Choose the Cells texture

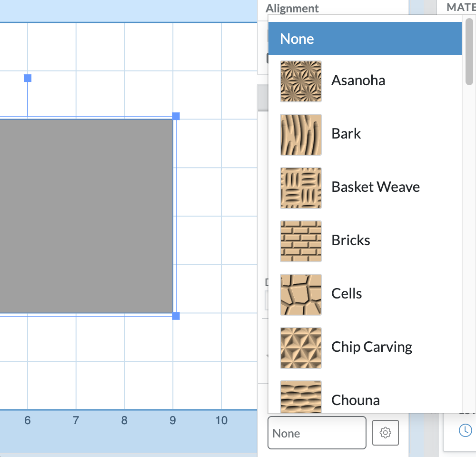point(365,294)
